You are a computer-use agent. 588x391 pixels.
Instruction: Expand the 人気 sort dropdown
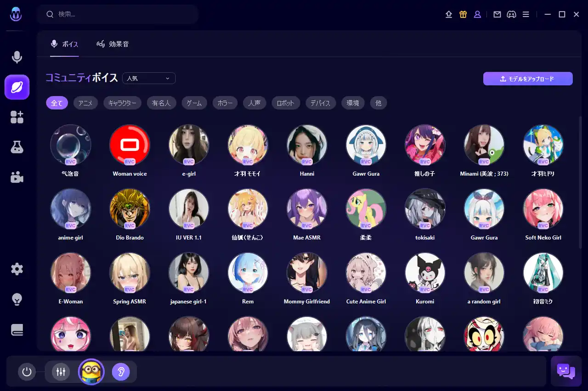point(149,78)
